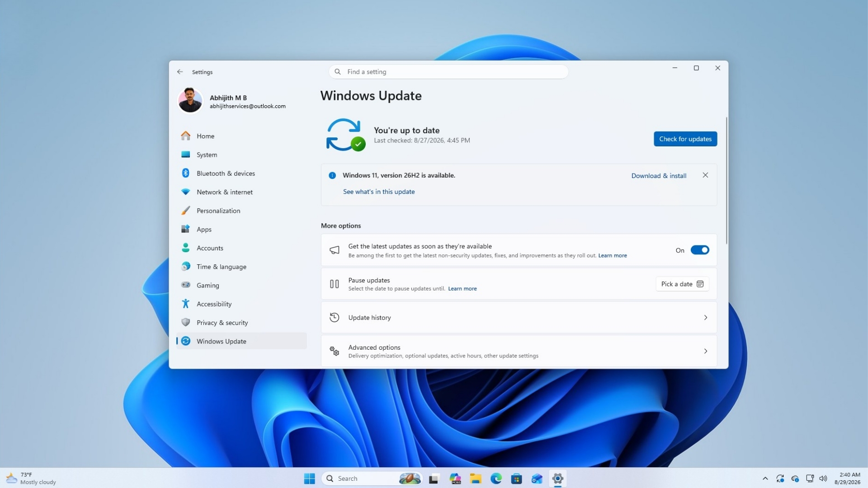868x488 pixels.
Task: Dismiss the 26H2 available notification
Action: pos(705,175)
